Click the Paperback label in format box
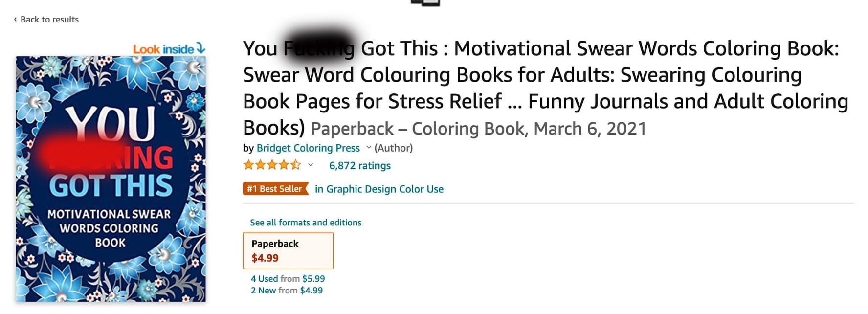 275,244
